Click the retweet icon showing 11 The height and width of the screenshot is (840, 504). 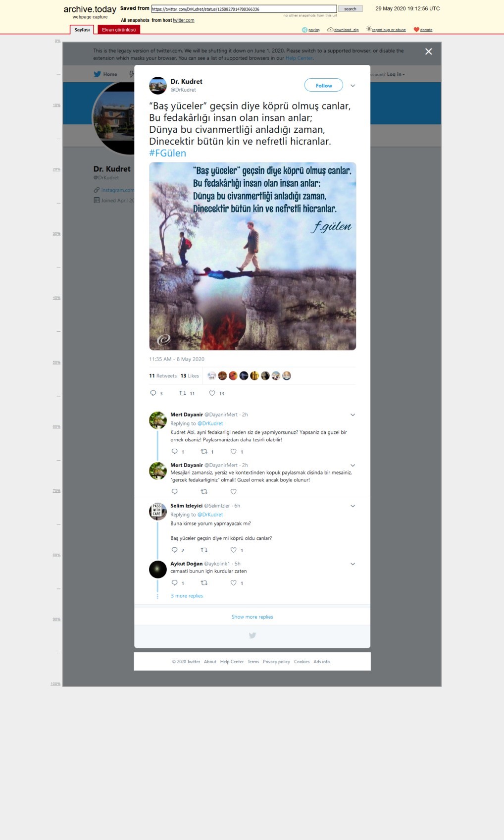click(183, 393)
